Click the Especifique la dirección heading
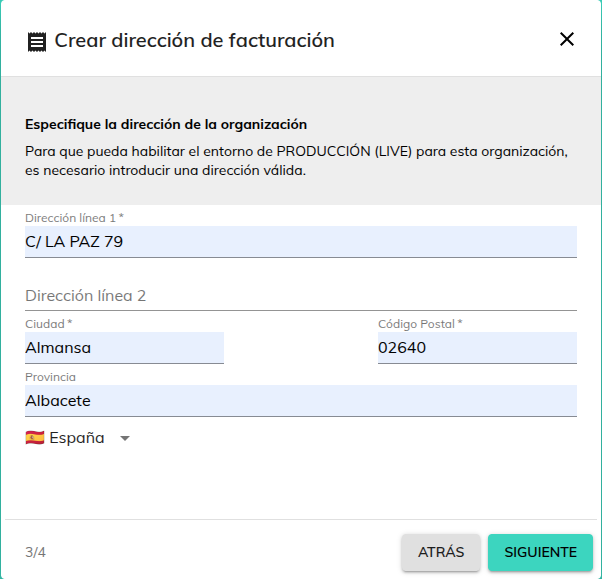Screen dimensions: 602x579 pos(166,124)
